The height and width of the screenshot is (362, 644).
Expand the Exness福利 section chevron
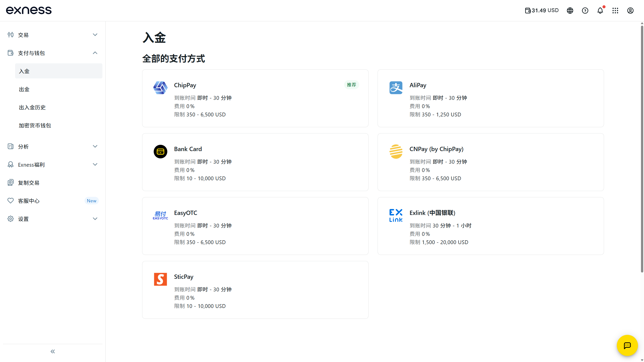(95, 164)
